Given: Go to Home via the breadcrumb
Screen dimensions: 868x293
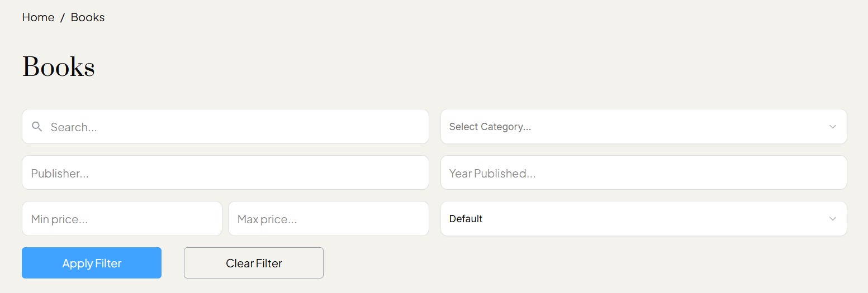Looking at the screenshot, I should (38, 17).
